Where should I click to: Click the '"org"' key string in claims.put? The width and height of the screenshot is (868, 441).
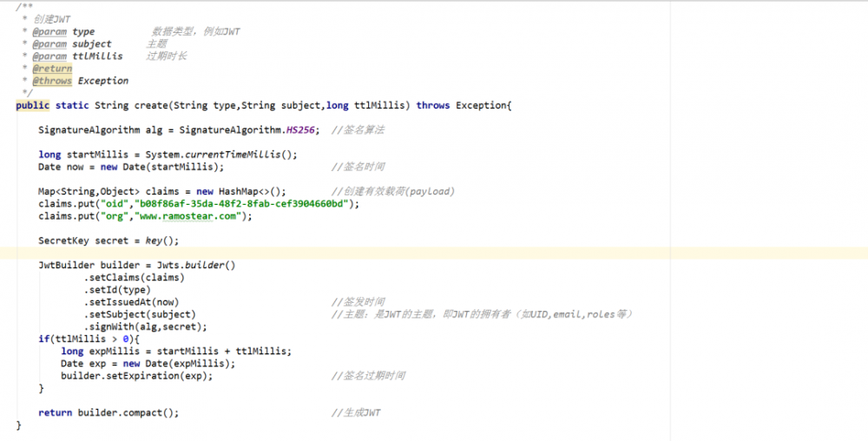point(115,216)
